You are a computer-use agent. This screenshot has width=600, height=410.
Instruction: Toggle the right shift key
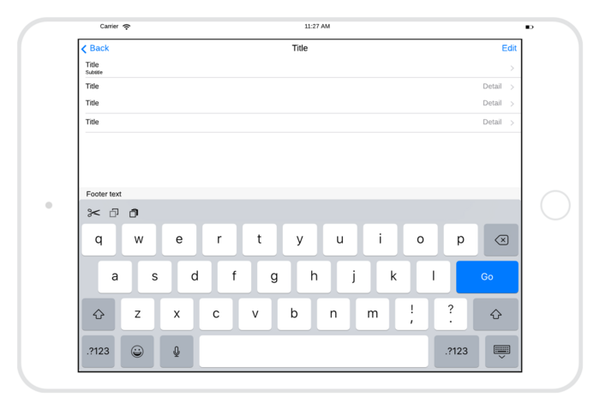click(495, 314)
